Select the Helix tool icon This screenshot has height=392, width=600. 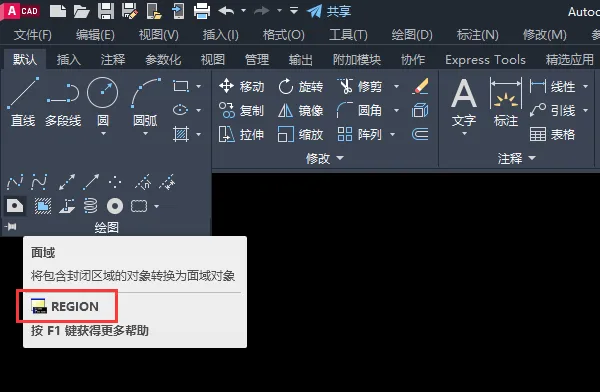click(90, 206)
